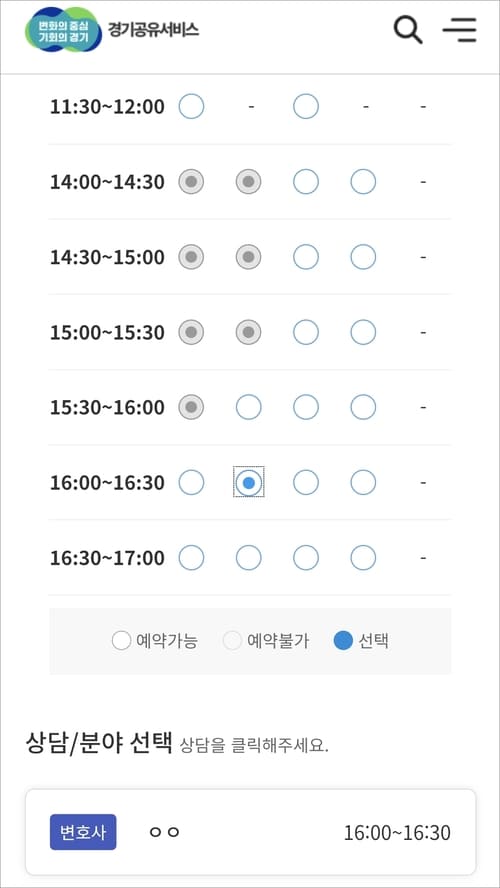This screenshot has width=500, height=888.
Task: Select fourth radio button for 16:00~16:30
Action: (x=363, y=483)
